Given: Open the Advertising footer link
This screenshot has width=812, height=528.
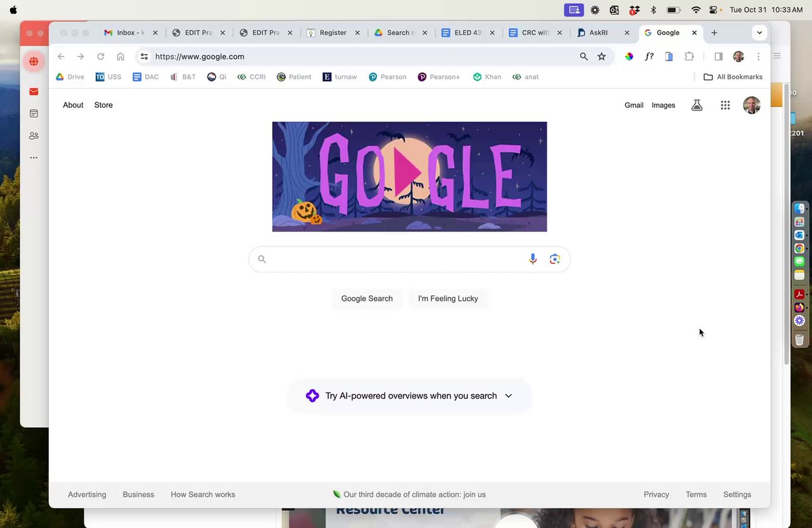Looking at the screenshot, I should click(x=87, y=494).
